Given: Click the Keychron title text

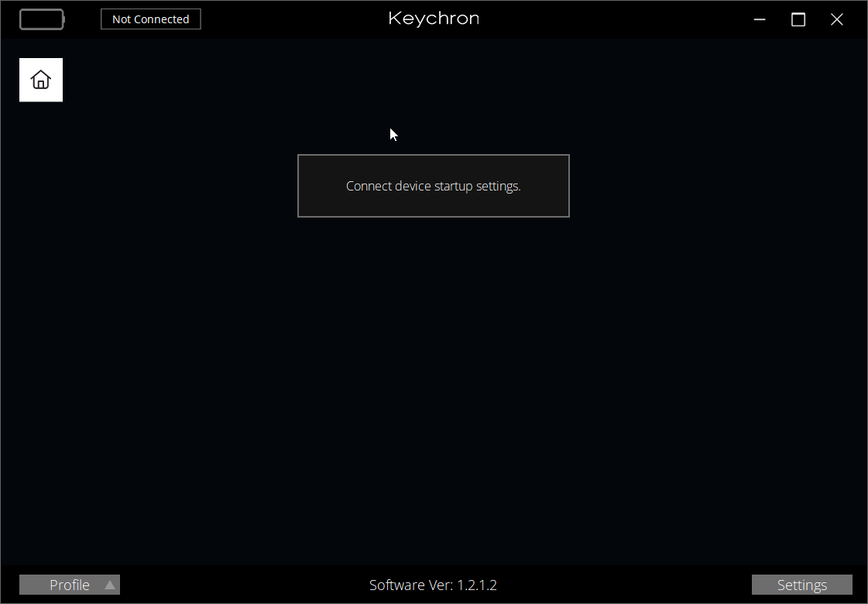Looking at the screenshot, I should (x=434, y=19).
